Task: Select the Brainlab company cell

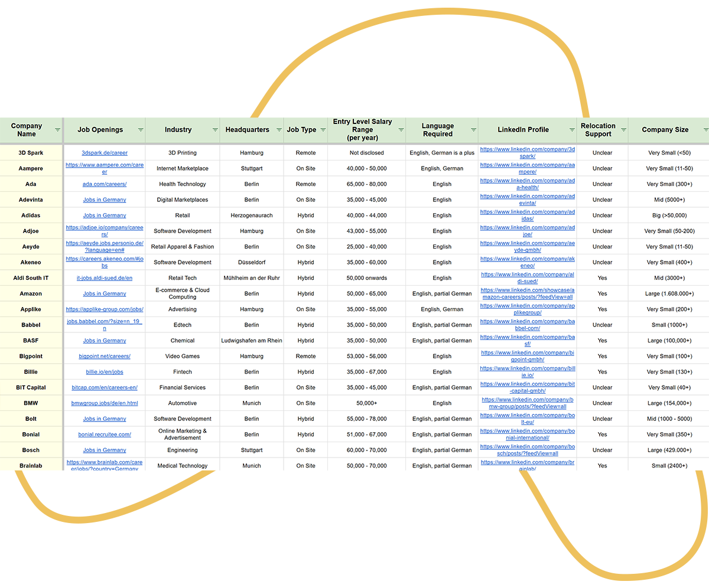Action: coord(31,465)
